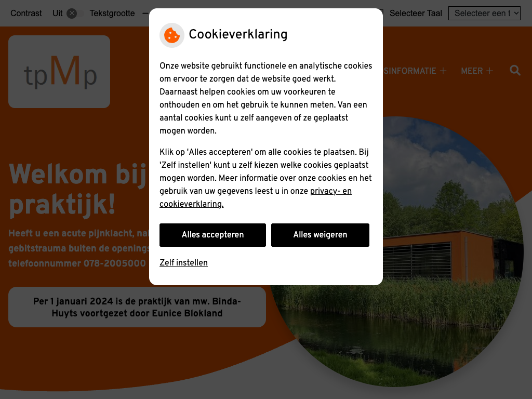
Task: Click the Cookieverklaring dialog heading
Action: 238,34
